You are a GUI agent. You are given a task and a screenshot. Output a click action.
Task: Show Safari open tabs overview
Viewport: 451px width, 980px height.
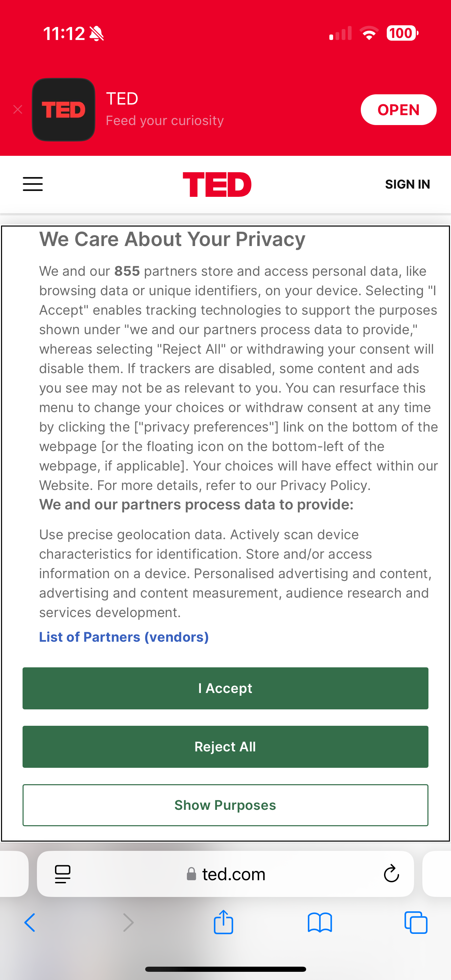point(416,923)
